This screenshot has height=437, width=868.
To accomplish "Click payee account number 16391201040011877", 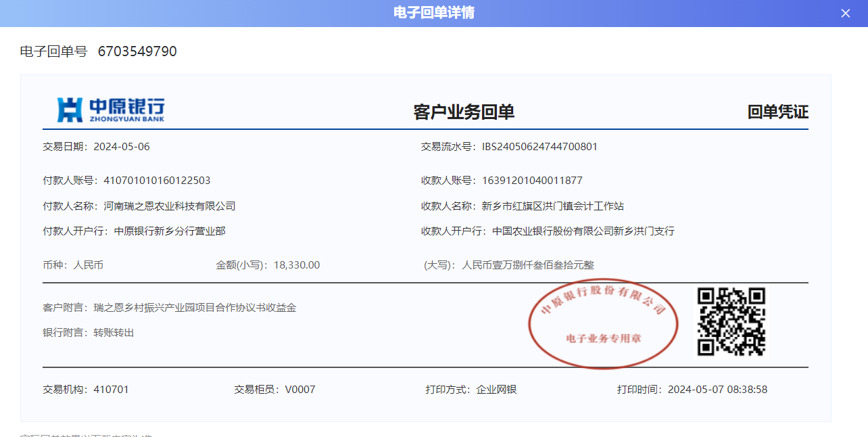I will pyautogui.click(x=532, y=181).
